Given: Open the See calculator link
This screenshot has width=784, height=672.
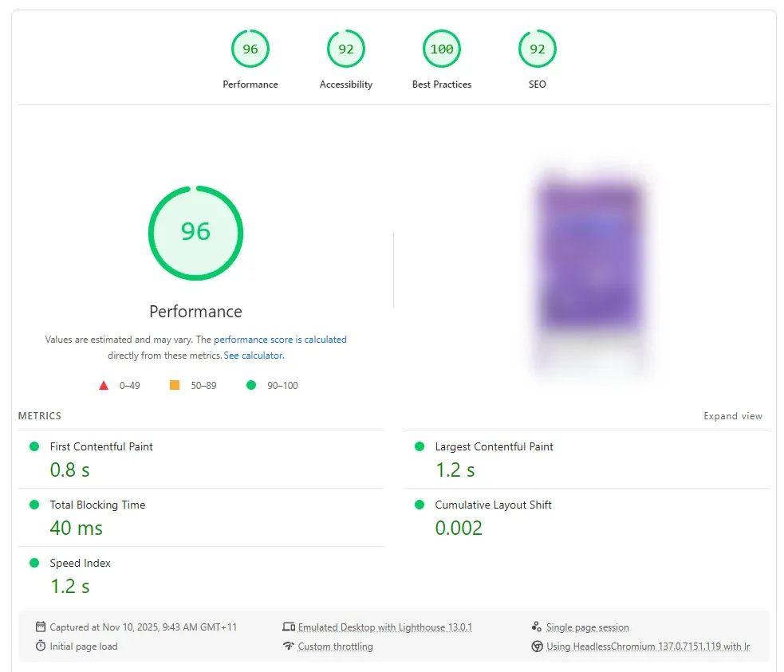Looking at the screenshot, I should 253,356.
